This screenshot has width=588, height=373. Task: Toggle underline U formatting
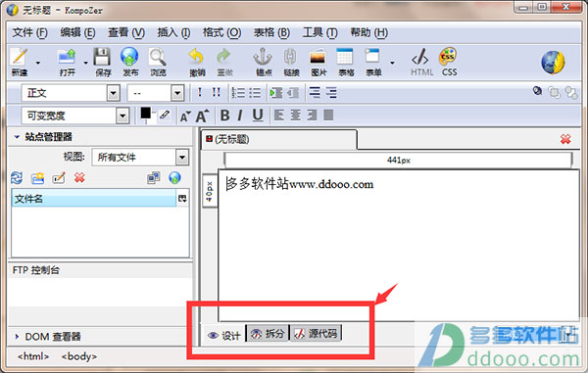click(x=257, y=116)
